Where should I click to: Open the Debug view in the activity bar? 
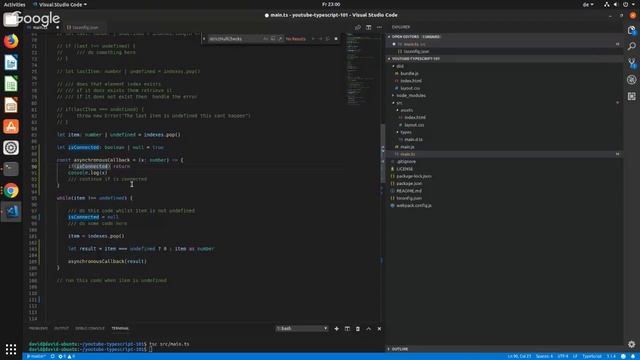pyautogui.click(x=631, y=80)
